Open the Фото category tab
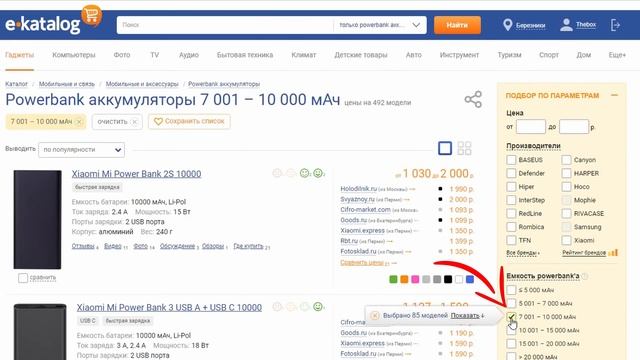640x360 pixels. coord(122,55)
